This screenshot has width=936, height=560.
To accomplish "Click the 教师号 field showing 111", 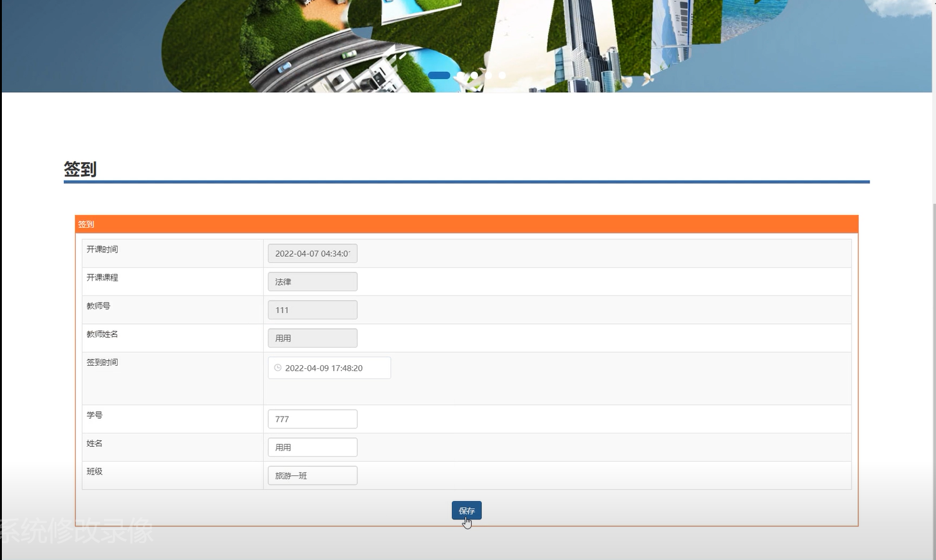I will [x=312, y=310].
